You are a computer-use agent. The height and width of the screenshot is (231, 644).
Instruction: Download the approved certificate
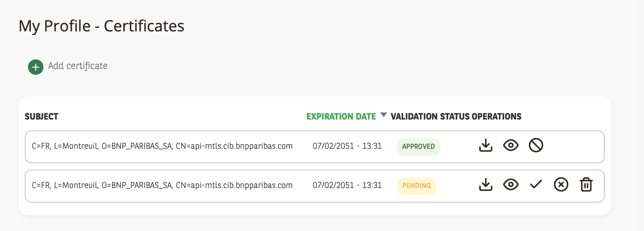pyautogui.click(x=486, y=146)
